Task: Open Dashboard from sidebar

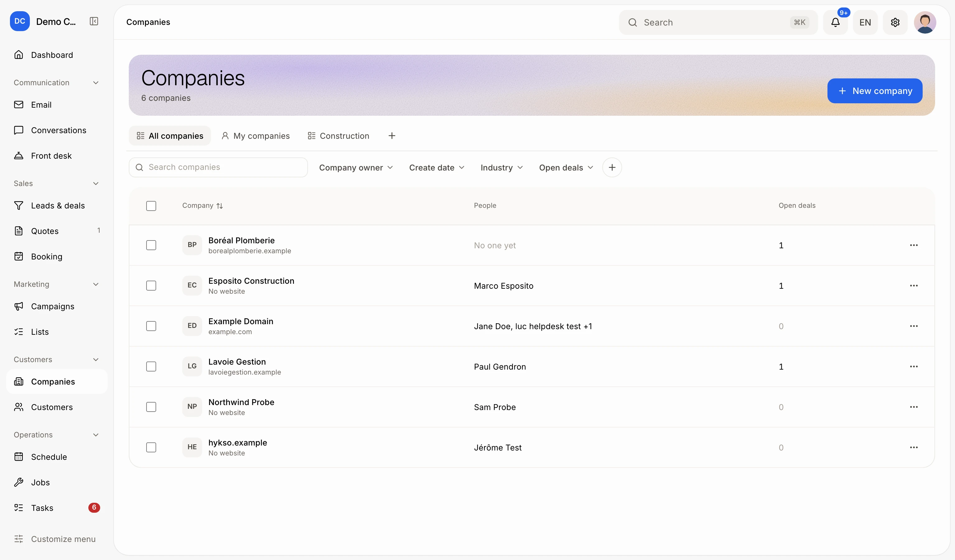Action: pos(57,55)
